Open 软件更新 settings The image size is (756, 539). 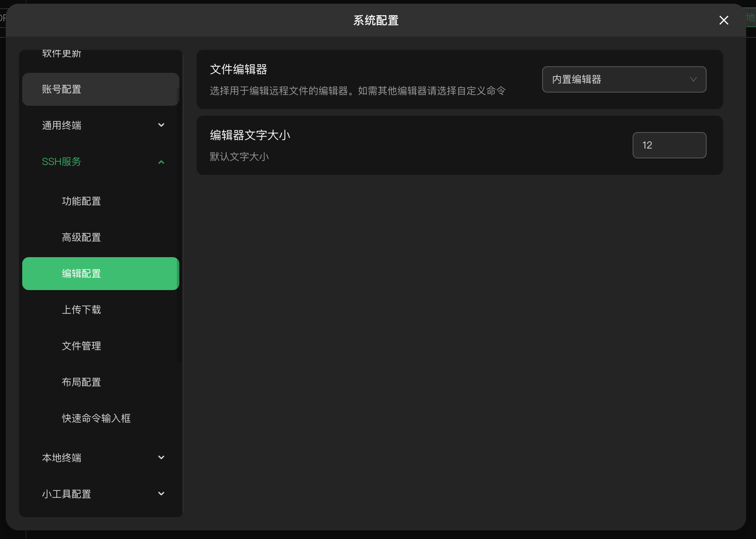click(x=62, y=53)
